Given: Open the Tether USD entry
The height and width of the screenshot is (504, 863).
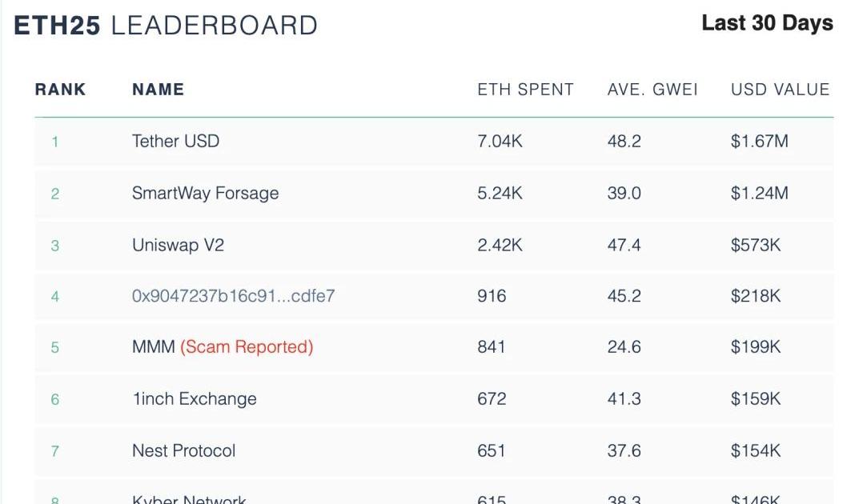Looking at the screenshot, I should point(175,142).
